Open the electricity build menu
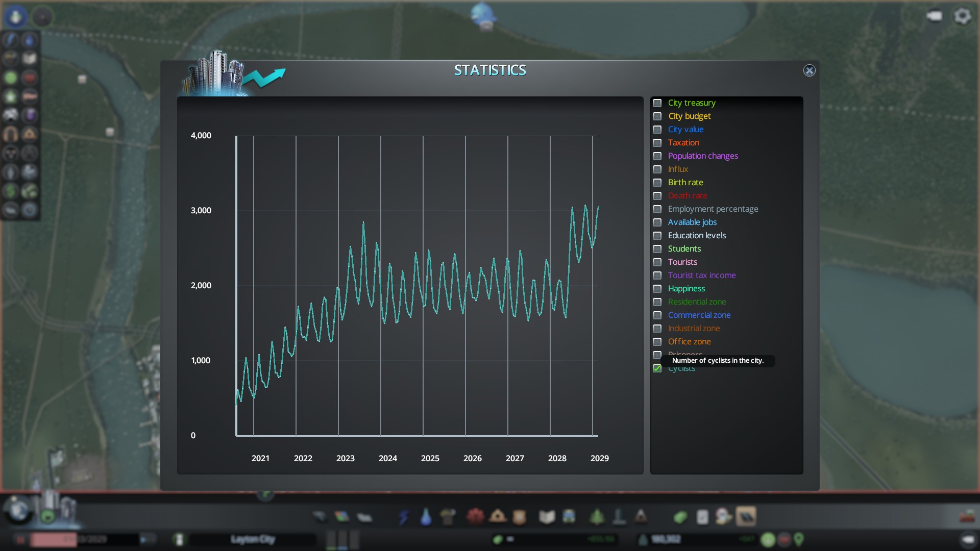Viewport: 980px width, 551px height. click(x=404, y=517)
